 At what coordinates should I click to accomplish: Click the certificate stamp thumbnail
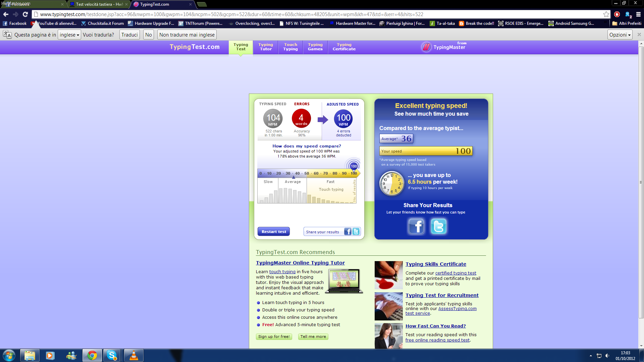(389, 275)
